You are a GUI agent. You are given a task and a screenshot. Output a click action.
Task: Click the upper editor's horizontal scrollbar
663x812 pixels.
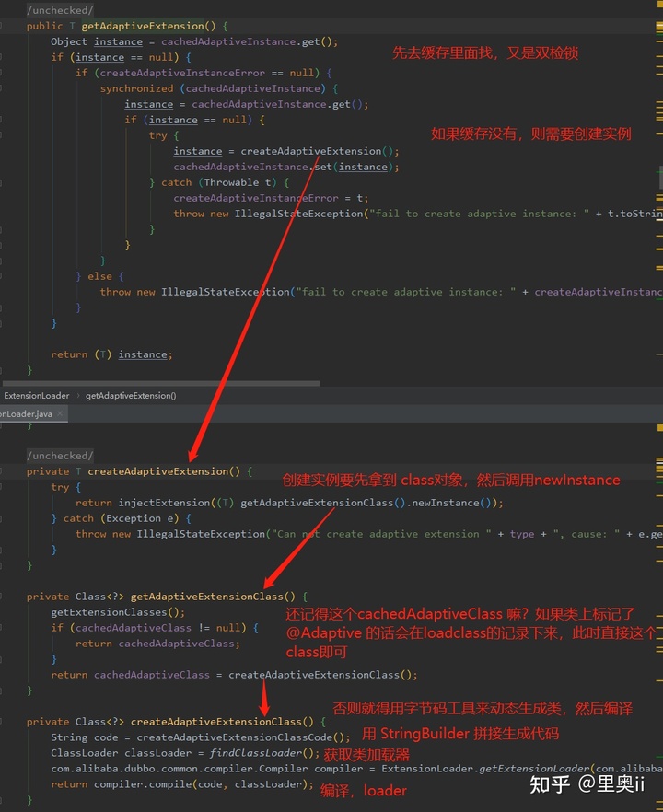(160, 384)
